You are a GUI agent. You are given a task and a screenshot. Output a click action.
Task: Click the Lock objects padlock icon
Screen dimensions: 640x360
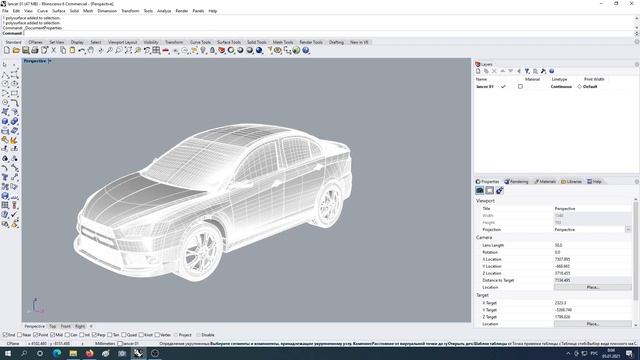[212, 50]
